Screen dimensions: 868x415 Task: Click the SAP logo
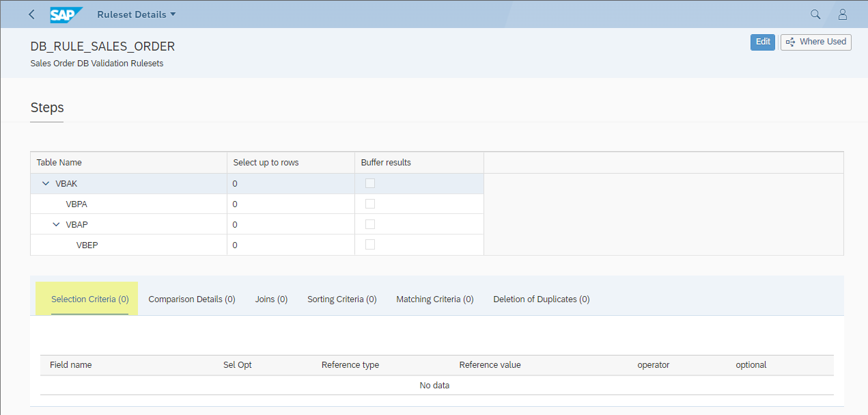[x=66, y=14]
